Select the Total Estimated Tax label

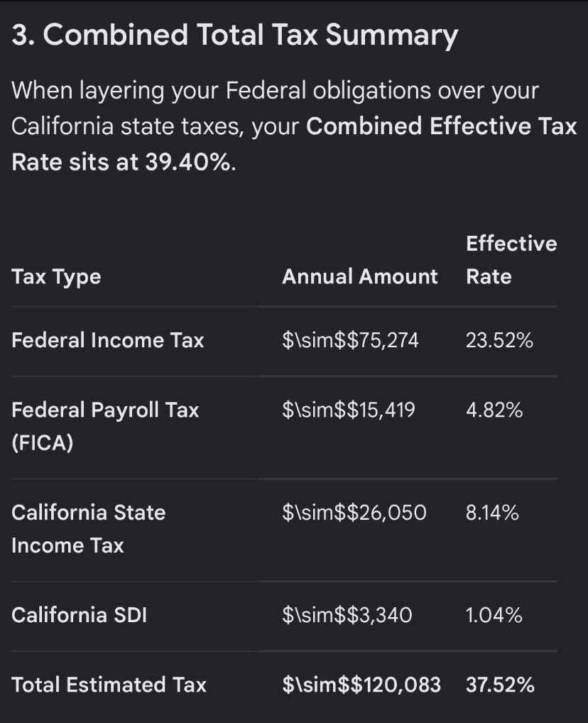point(109,685)
